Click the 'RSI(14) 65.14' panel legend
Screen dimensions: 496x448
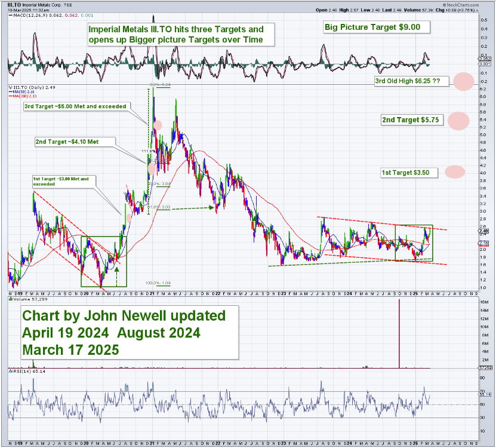tap(27, 371)
